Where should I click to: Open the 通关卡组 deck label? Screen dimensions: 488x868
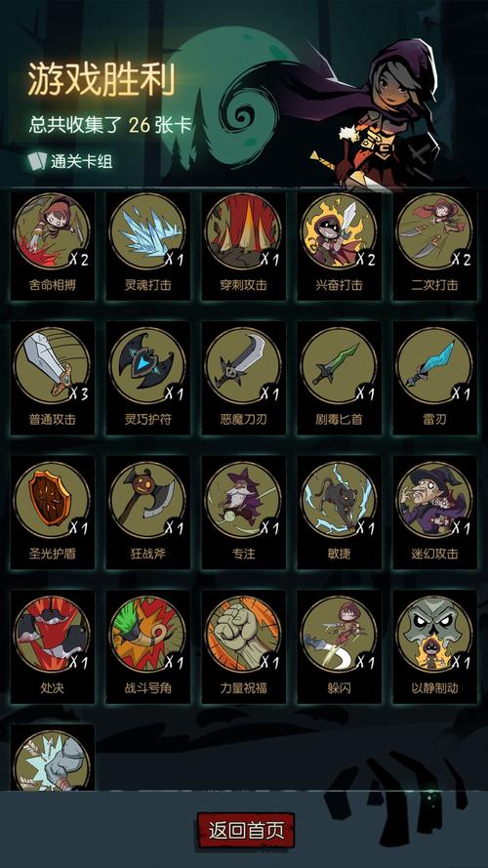71,161
